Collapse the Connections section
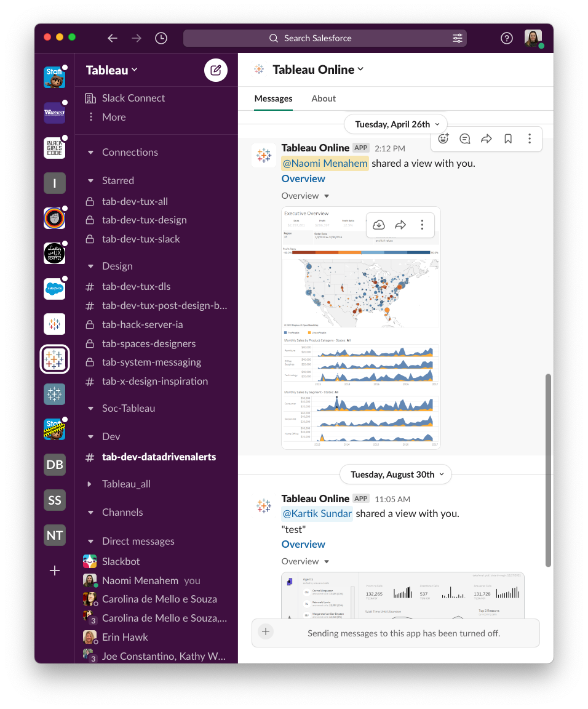Screen dimensions: 588x709 (90, 153)
